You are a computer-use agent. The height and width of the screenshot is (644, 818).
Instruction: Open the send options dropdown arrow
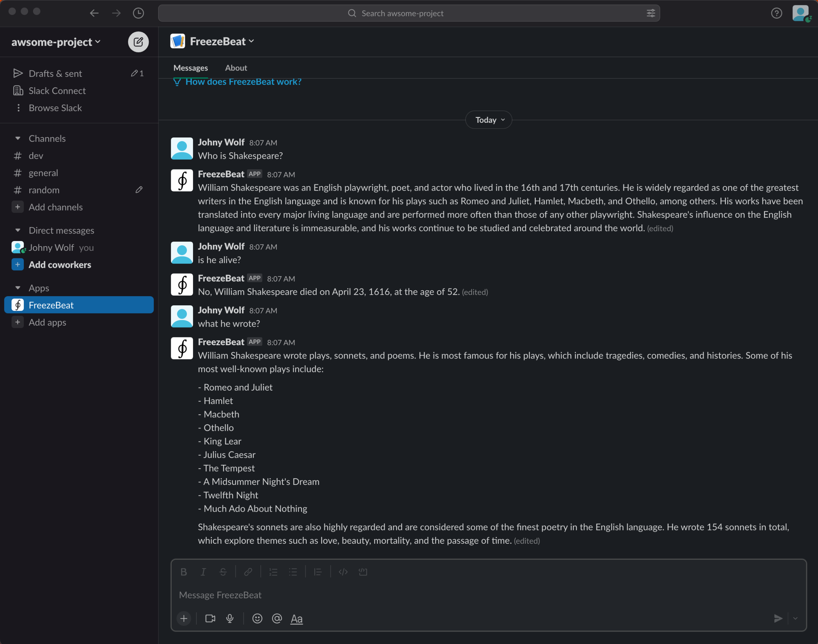[x=795, y=618]
